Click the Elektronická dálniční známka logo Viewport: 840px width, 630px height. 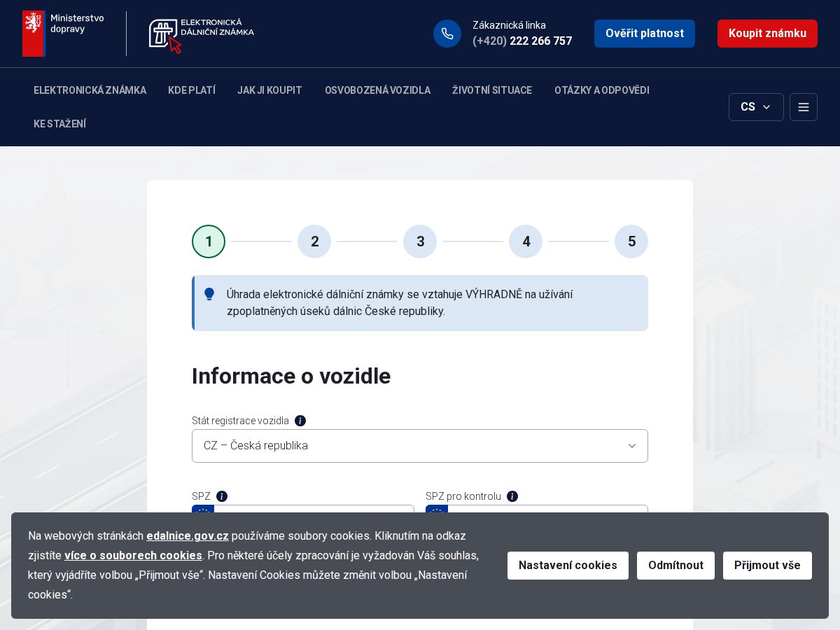[202, 36]
